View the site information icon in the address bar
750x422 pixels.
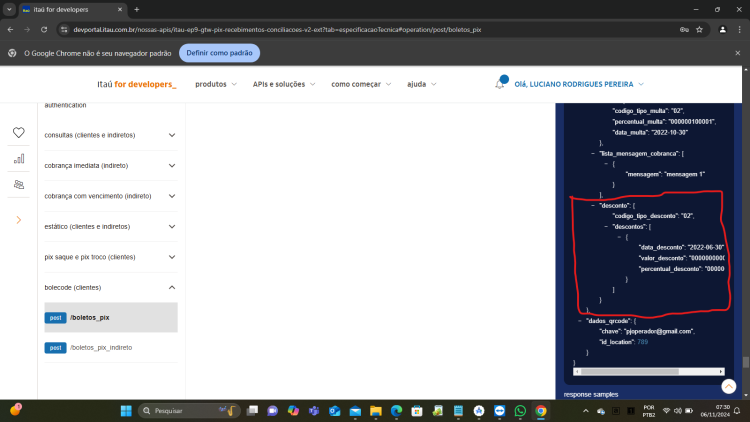tap(64, 30)
